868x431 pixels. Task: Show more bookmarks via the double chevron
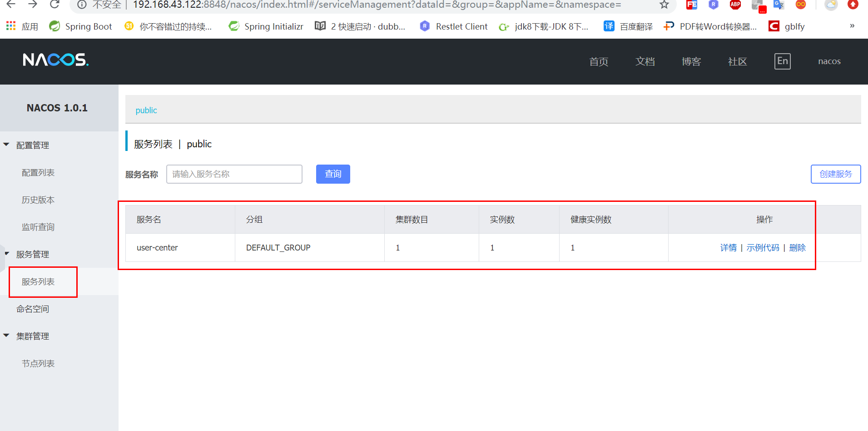click(852, 26)
